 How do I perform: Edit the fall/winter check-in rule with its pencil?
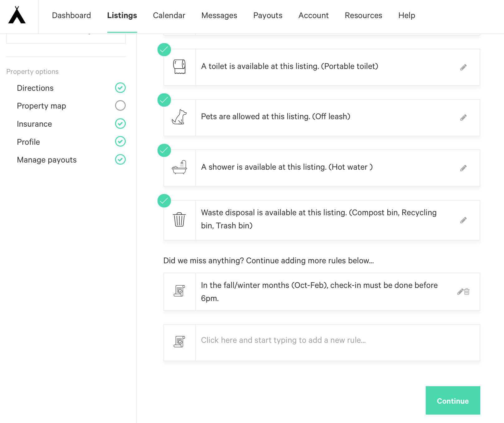coord(460,292)
